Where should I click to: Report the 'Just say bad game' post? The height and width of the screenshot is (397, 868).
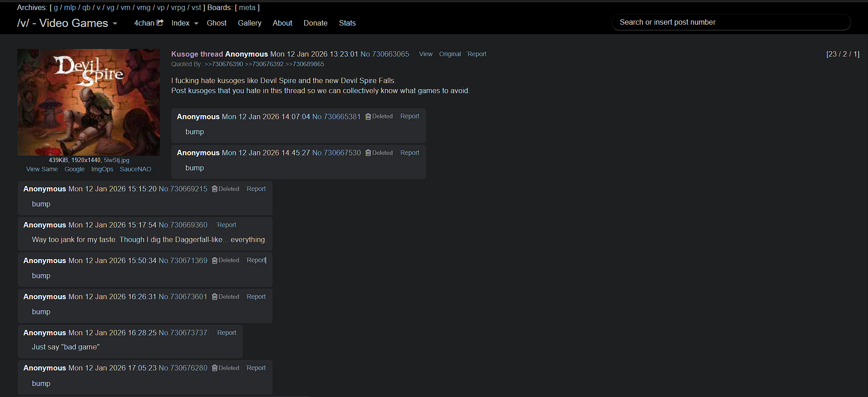pyautogui.click(x=226, y=333)
